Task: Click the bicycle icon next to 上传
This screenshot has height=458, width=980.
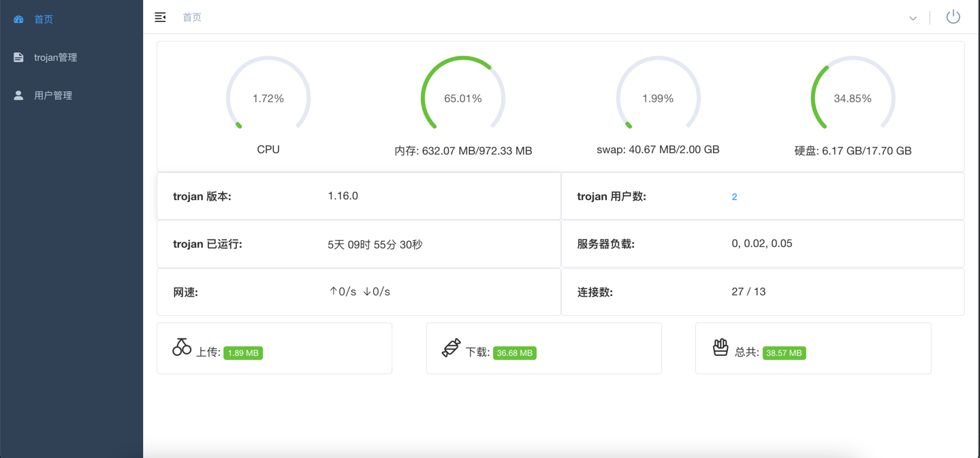Action: click(182, 347)
